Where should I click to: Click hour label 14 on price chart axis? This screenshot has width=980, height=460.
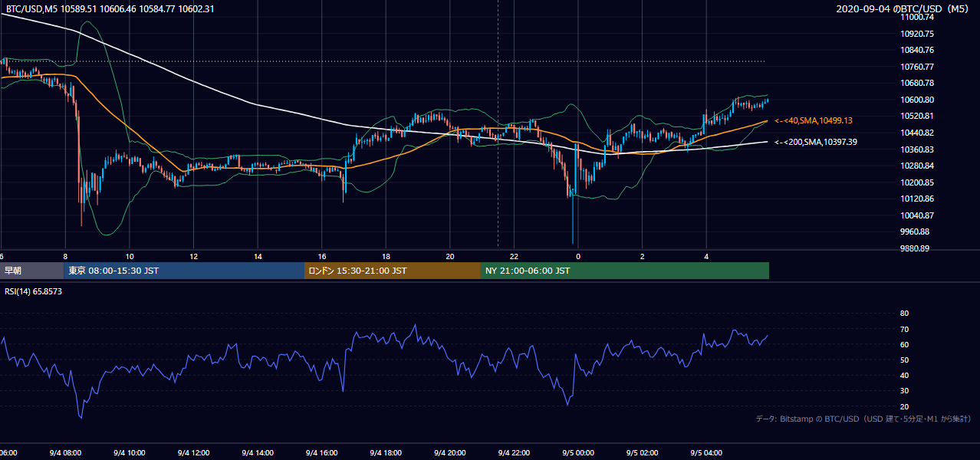coord(258,257)
